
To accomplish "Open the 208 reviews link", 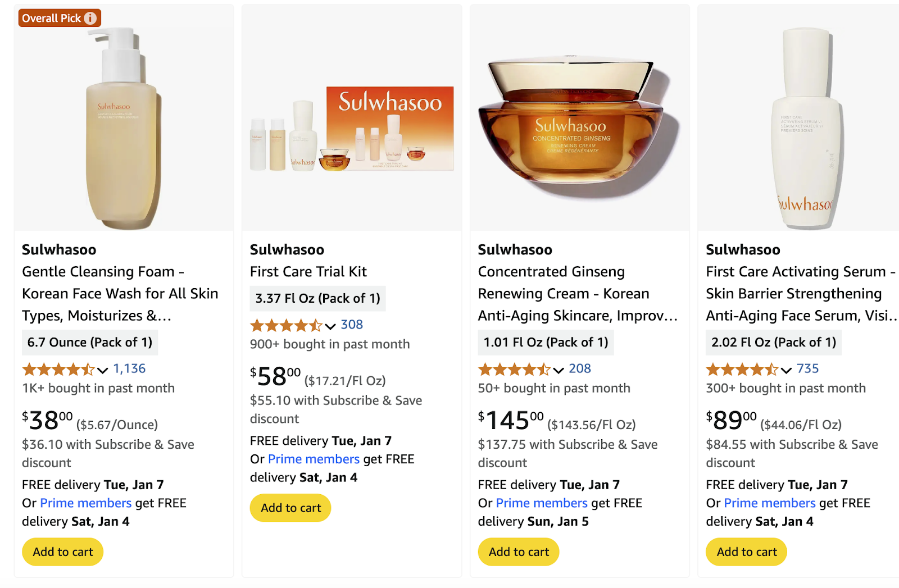I will coord(580,369).
